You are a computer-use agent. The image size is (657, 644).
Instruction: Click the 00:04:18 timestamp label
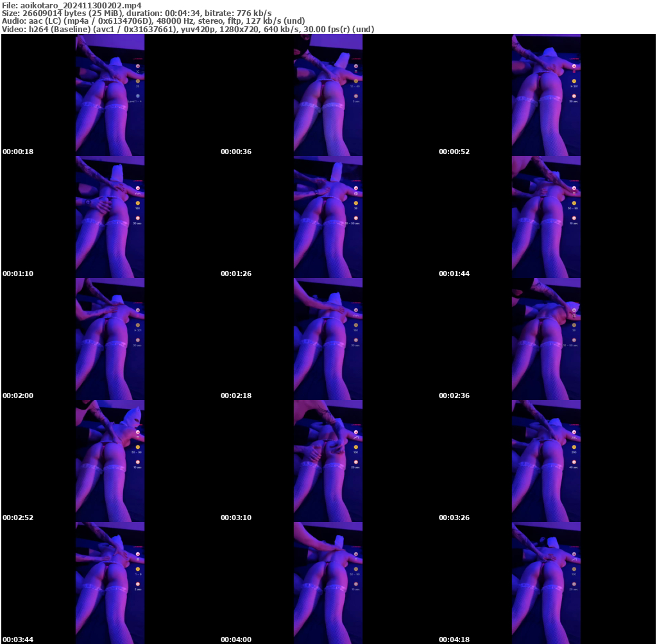(x=454, y=640)
